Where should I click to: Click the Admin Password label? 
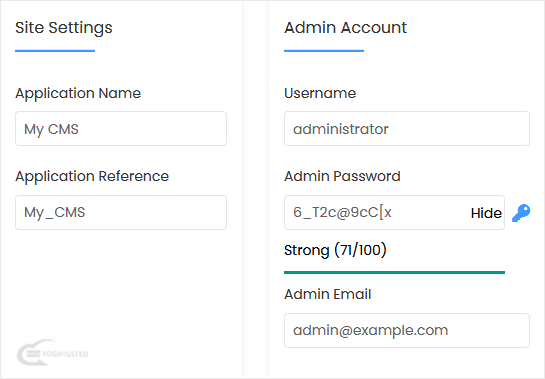[x=342, y=176]
